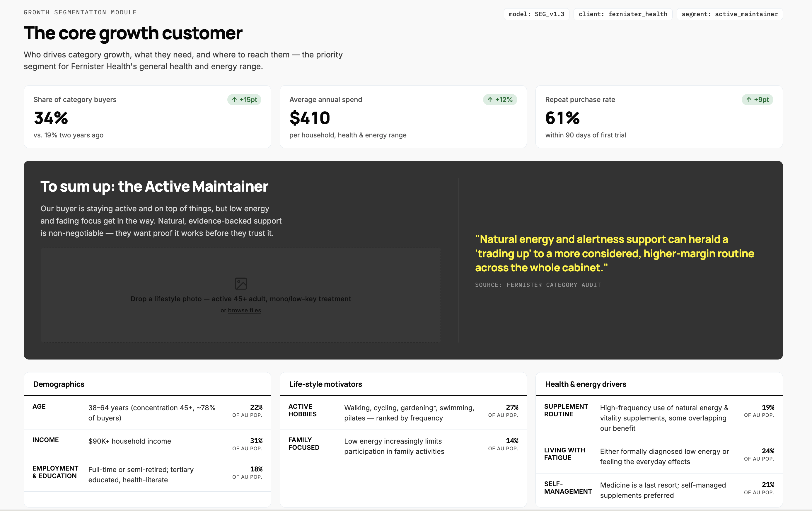812x511 pixels.
Task: Click the 'Average annual spend' label
Action: (325, 100)
